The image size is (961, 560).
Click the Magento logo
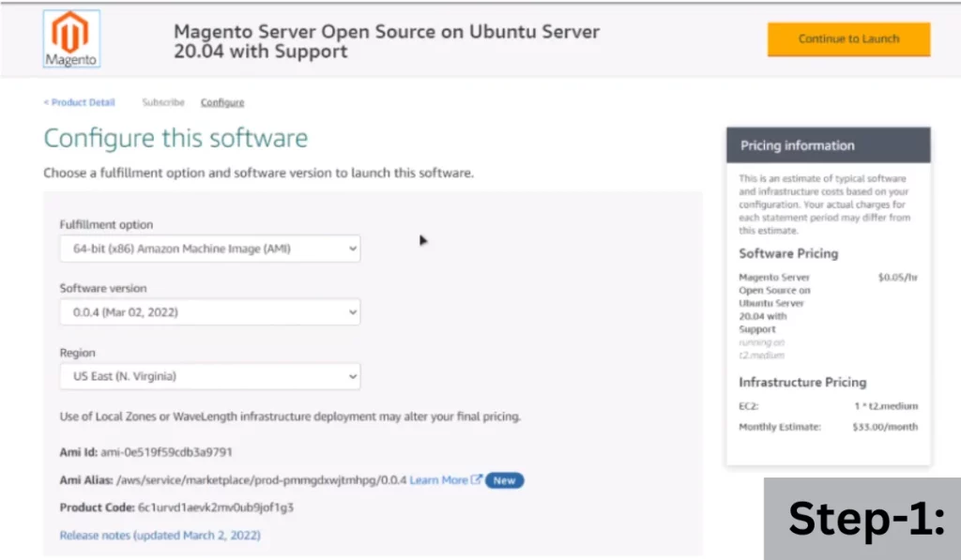coord(71,38)
